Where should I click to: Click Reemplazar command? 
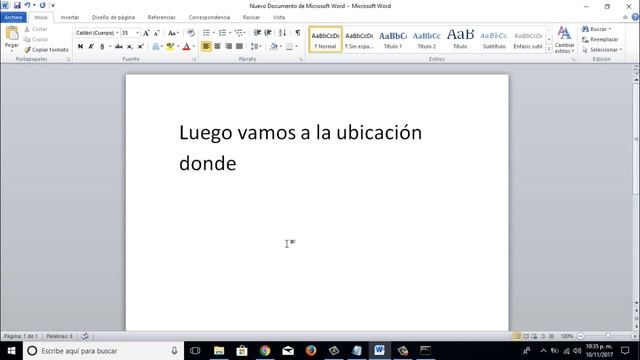pos(600,40)
